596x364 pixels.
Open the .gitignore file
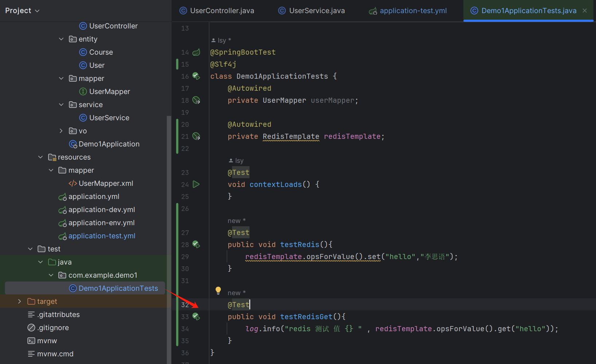53,327
